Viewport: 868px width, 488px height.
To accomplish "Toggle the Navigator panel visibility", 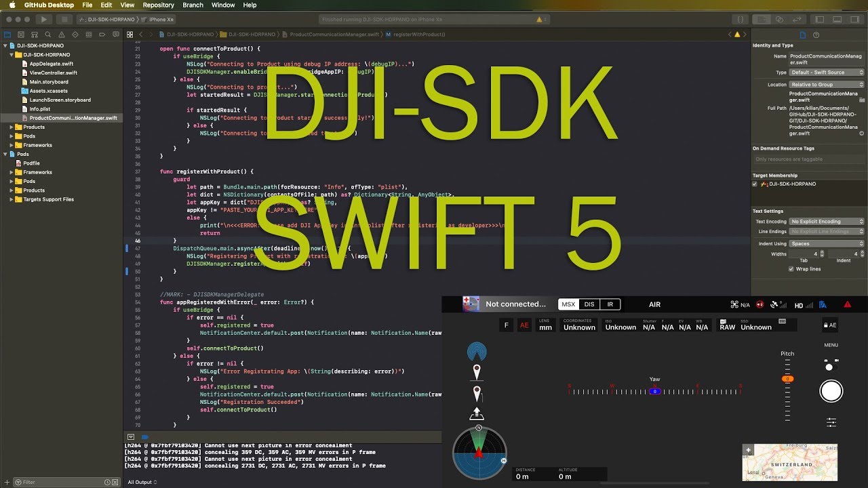I will click(x=819, y=20).
